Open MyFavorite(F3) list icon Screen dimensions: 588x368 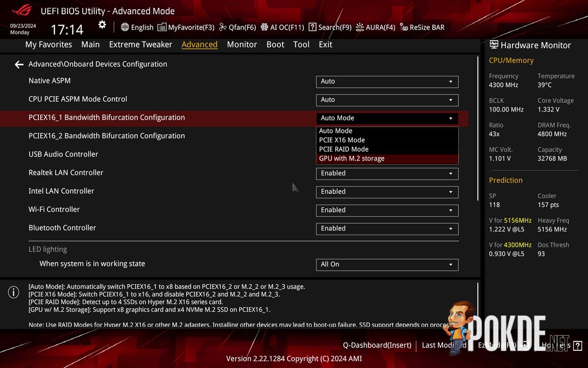[x=162, y=27]
